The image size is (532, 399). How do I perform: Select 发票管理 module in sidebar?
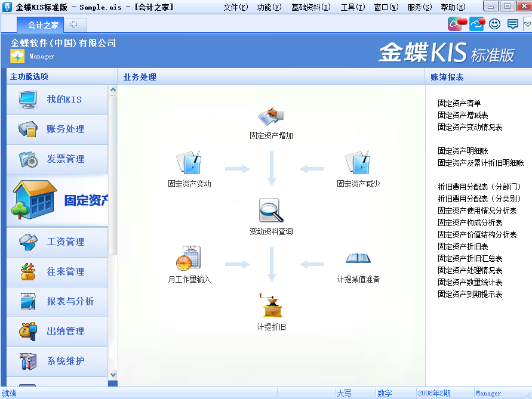57,159
